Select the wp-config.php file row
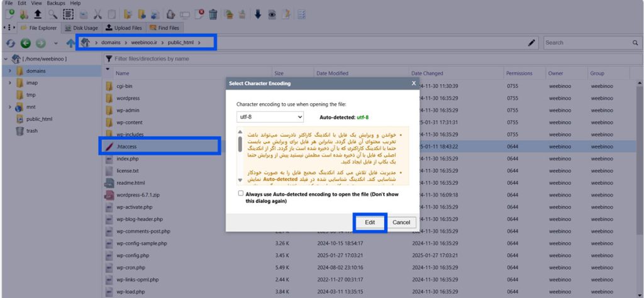644x298 pixels. click(x=369, y=255)
